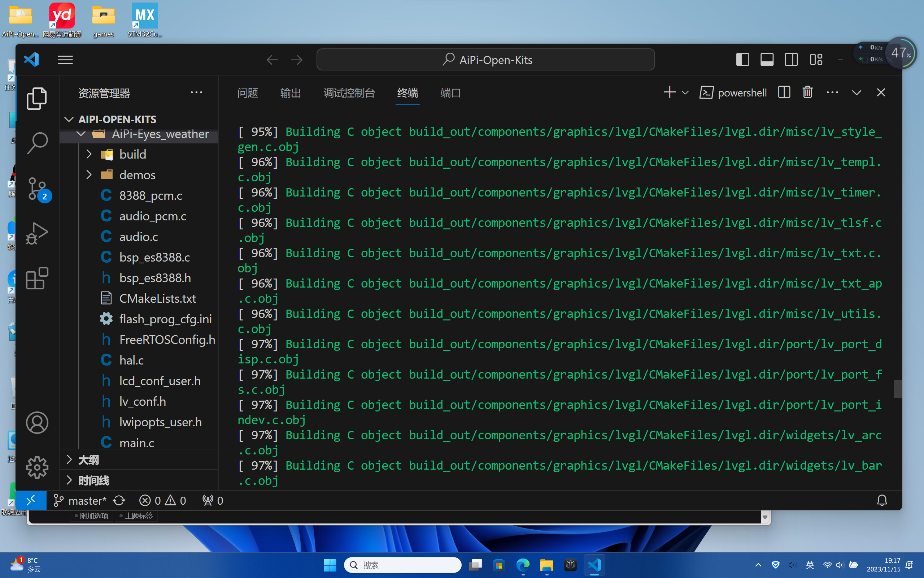Image resolution: width=924 pixels, height=578 pixels.
Task: Open the remote window indicator in status bar
Action: [31, 500]
